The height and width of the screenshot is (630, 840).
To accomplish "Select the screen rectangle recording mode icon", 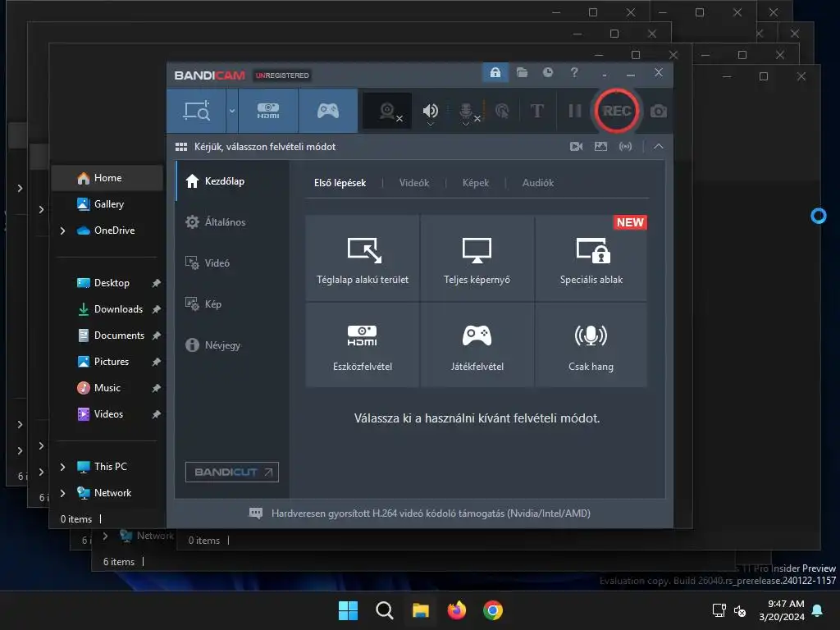I will (x=197, y=111).
